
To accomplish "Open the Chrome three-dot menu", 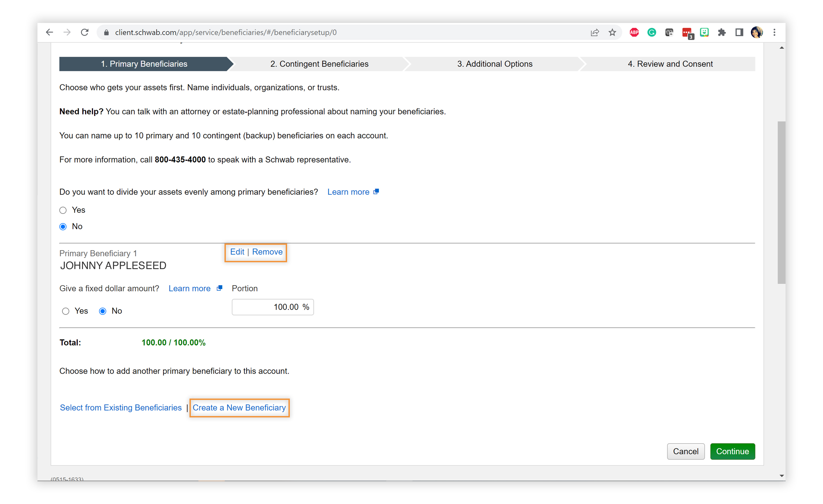I will [x=774, y=33].
